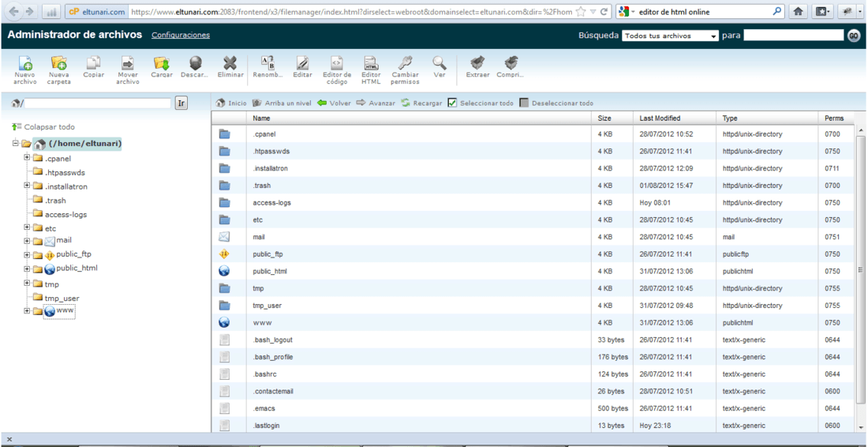Select the .bashrc file row

click(x=533, y=374)
